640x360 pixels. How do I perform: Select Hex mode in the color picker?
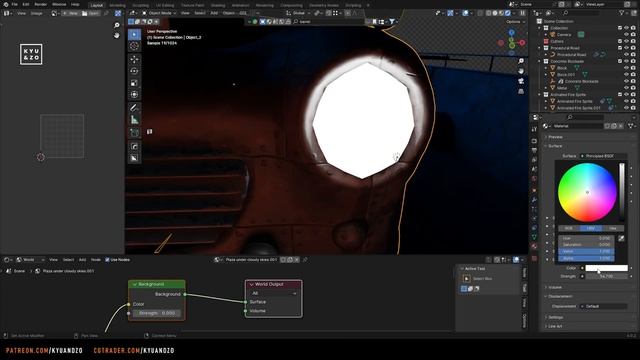(x=612, y=228)
